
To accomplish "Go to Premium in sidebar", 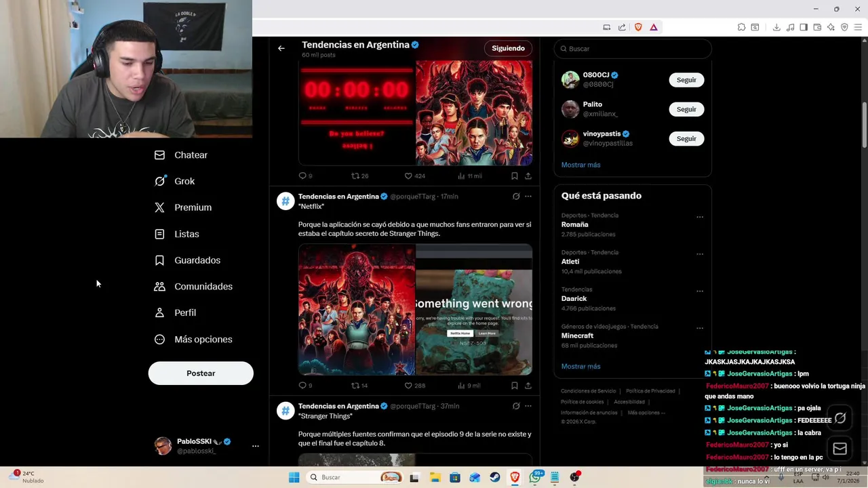I will (x=183, y=207).
